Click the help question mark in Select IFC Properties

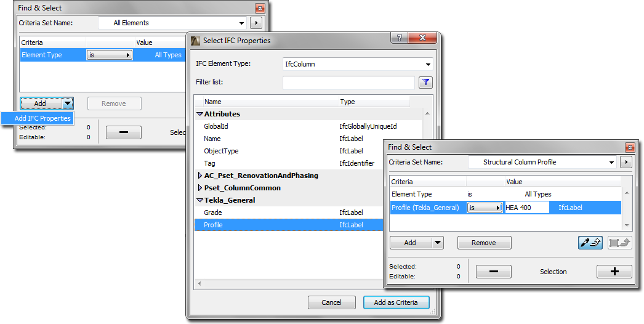click(399, 38)
